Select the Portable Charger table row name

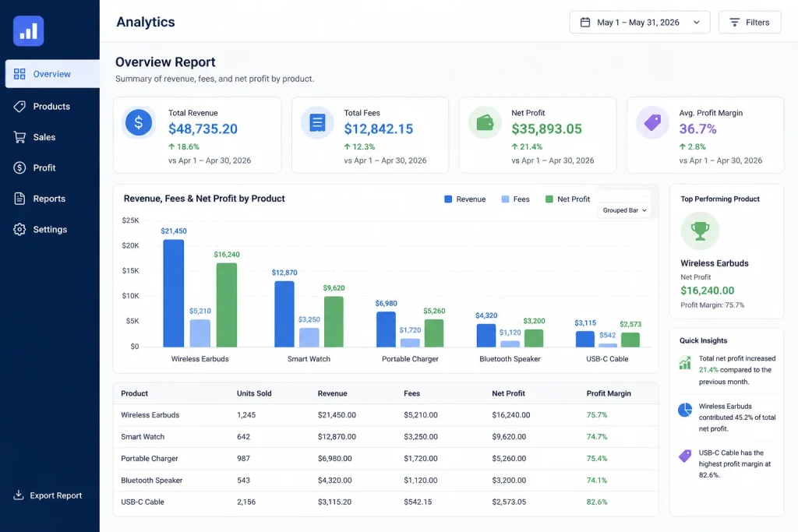(150, 459)
